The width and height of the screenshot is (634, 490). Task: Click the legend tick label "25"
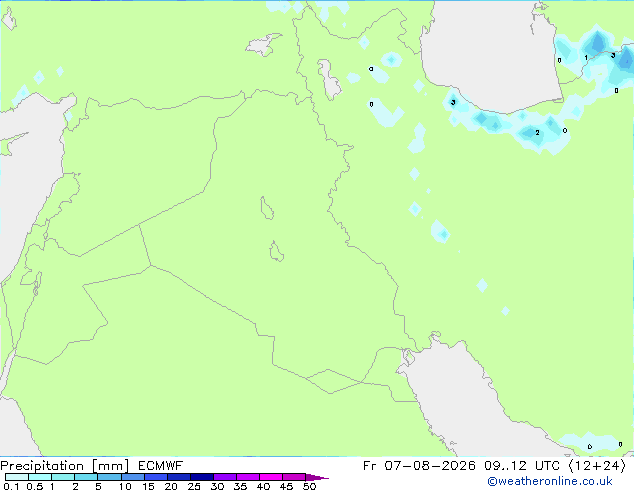coord(194,486)
